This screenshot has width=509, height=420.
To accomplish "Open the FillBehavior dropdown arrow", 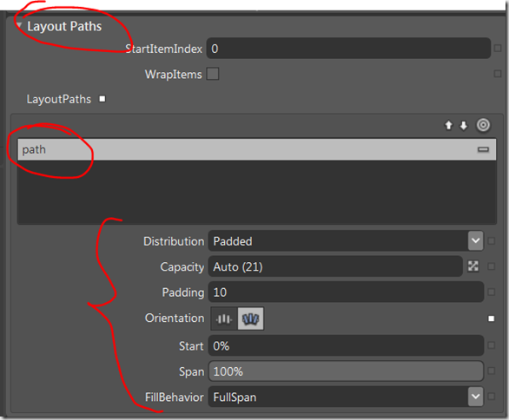I will [475, 397].
